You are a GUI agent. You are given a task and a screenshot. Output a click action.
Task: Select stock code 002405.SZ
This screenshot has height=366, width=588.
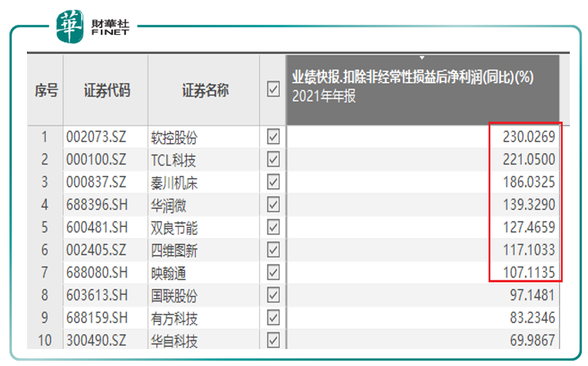(x=96, y=250)
